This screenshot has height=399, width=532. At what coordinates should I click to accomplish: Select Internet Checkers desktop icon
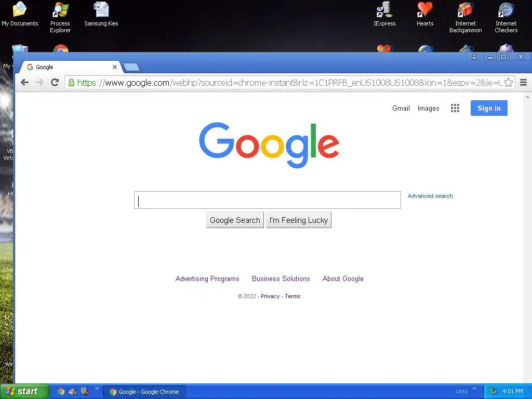pos(506,17)
